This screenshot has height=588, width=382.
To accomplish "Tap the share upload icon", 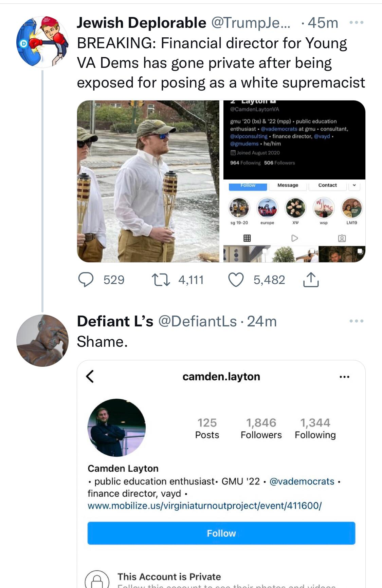I will 311,280.
